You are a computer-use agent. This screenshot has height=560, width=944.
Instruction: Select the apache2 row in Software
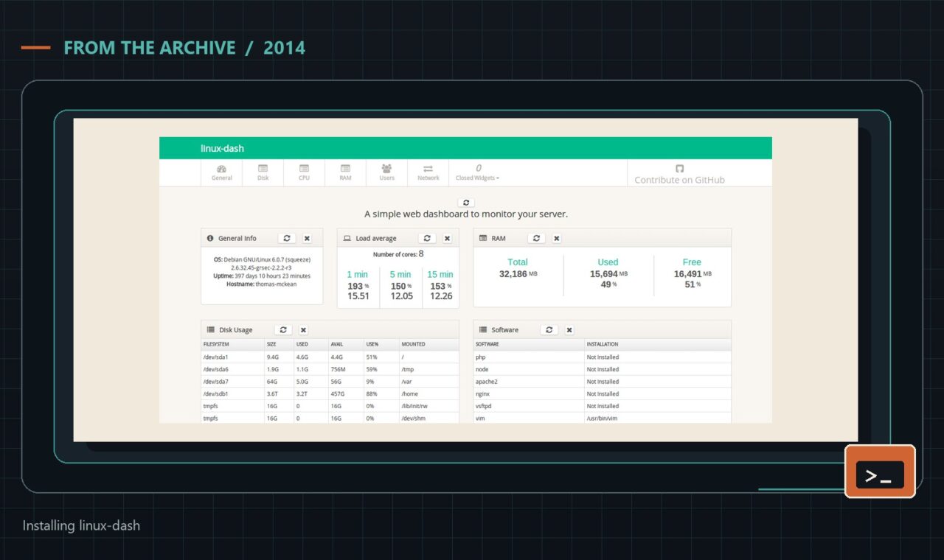point(603,382)
